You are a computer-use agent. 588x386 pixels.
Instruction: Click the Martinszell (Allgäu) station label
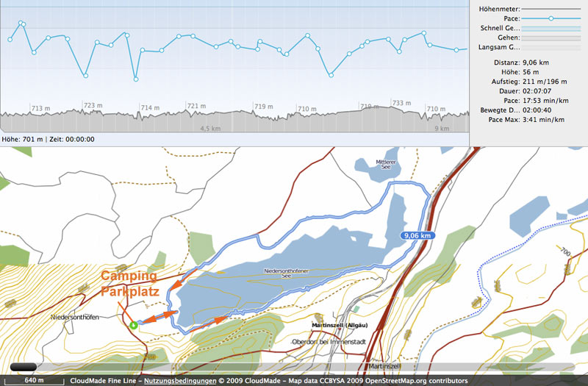point(340,325)
